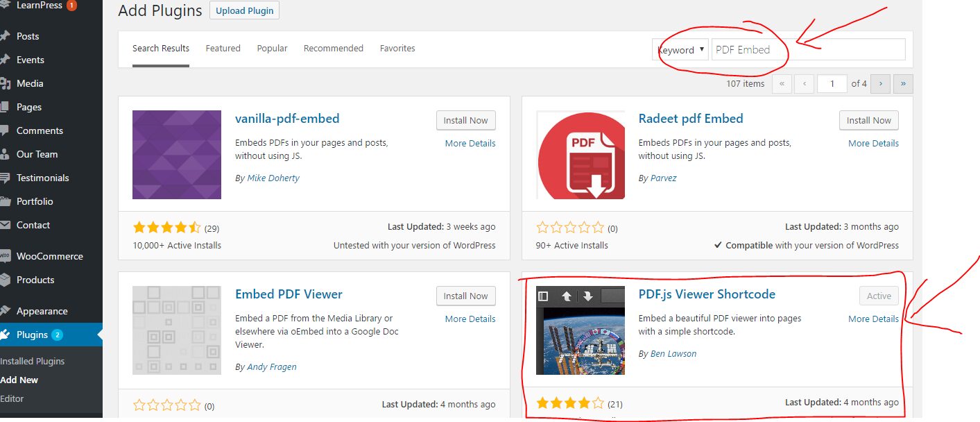Open author Mike Doherty's link
Viewport: 980px width, 422px height.
(273, 178)
